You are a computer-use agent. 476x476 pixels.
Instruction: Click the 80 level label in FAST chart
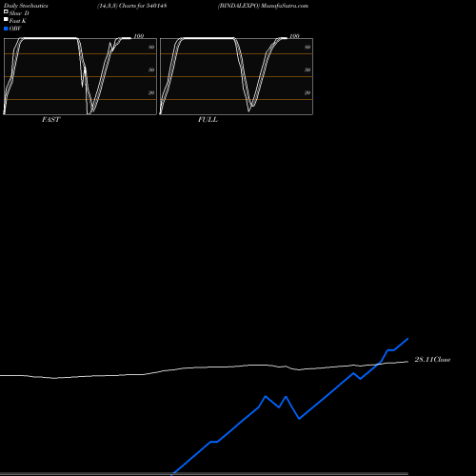pos(151,47)
